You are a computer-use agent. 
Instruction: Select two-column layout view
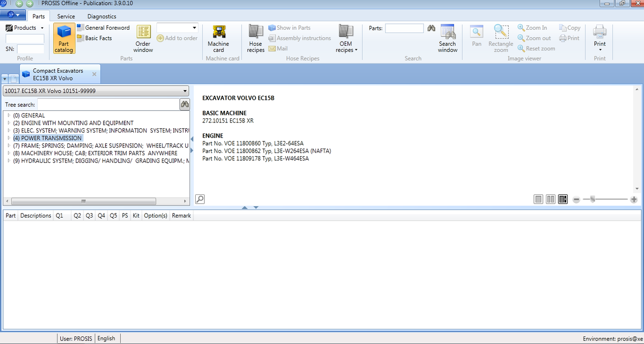click(x=550, y=199)
